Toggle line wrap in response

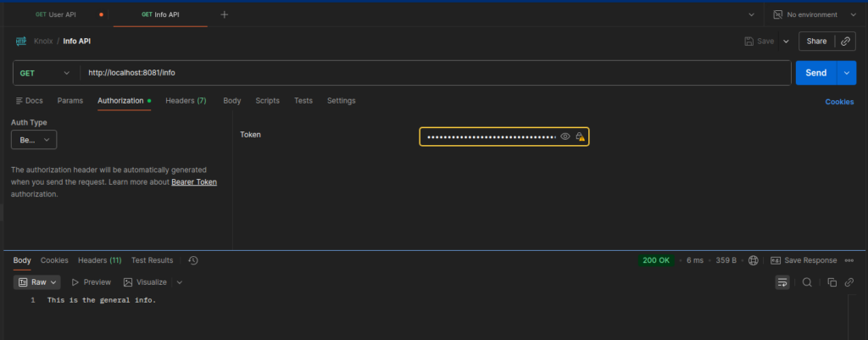[x=782, y=282]
